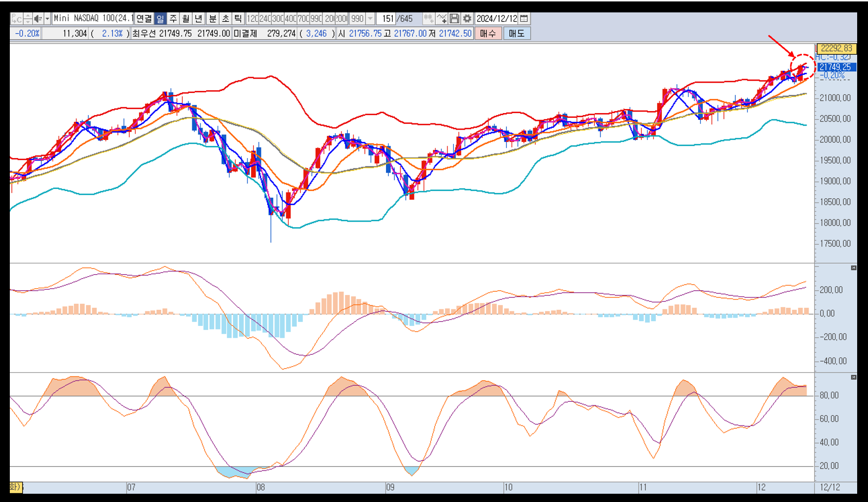Click the yellow day label at timeline start

pyautogui.click(x=16, y=487)
